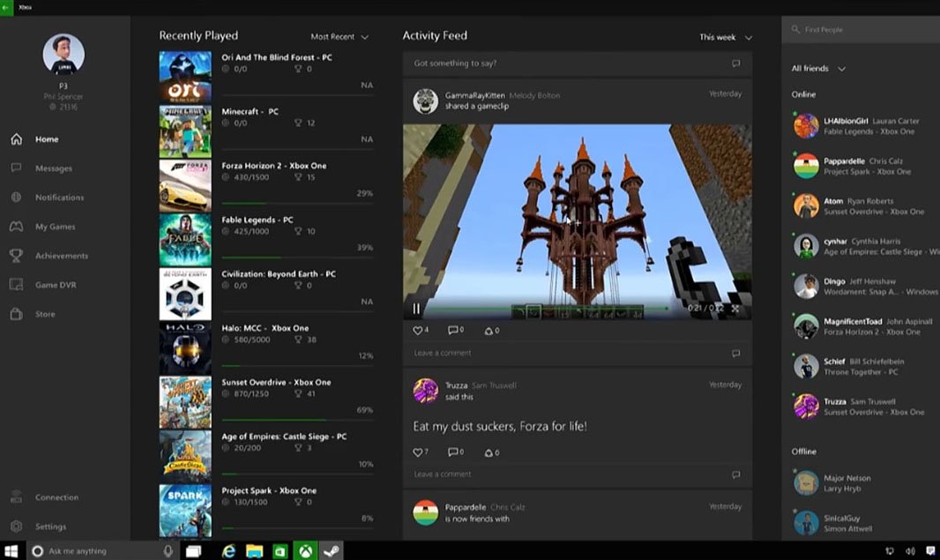Open offline friend Major Nelson's avatar

click(806, 482)
